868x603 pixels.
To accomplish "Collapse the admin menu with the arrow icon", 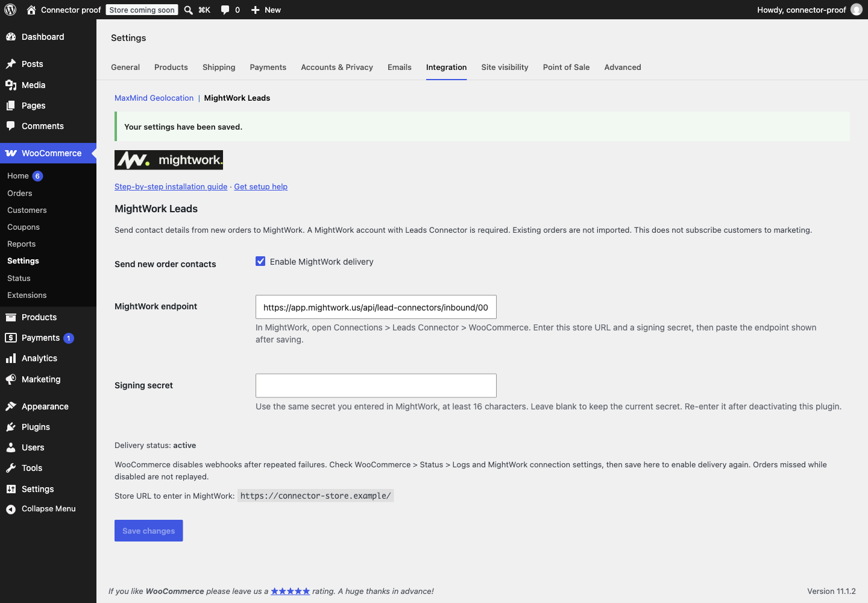I will tap(11, 510).
